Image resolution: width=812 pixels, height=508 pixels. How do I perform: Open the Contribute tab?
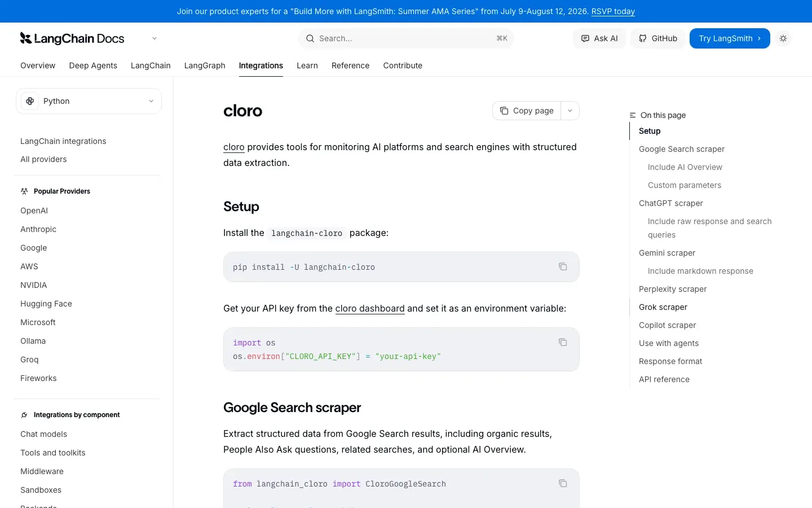[x=403, y=65]
